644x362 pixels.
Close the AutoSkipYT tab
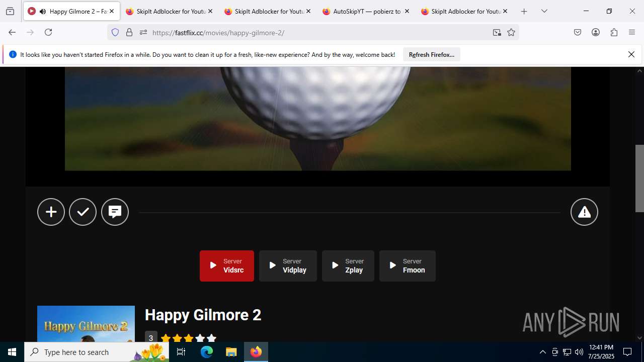coord(407,11)
